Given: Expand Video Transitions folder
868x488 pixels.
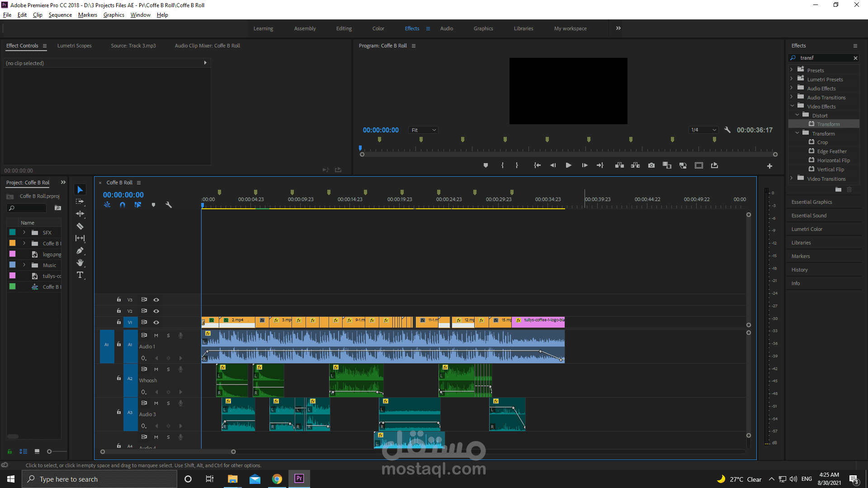Looking at the screenshot, I should pos(791,178).
